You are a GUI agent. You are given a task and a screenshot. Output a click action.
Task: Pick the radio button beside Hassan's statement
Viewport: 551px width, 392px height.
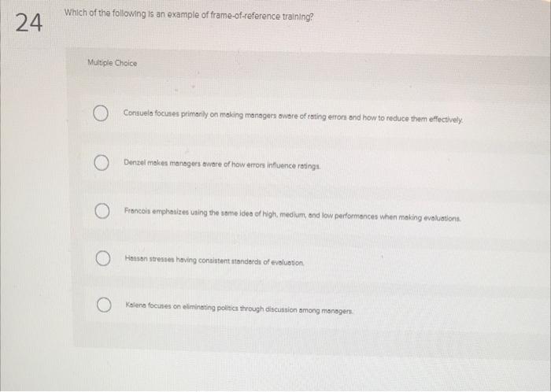pos(102,258)
